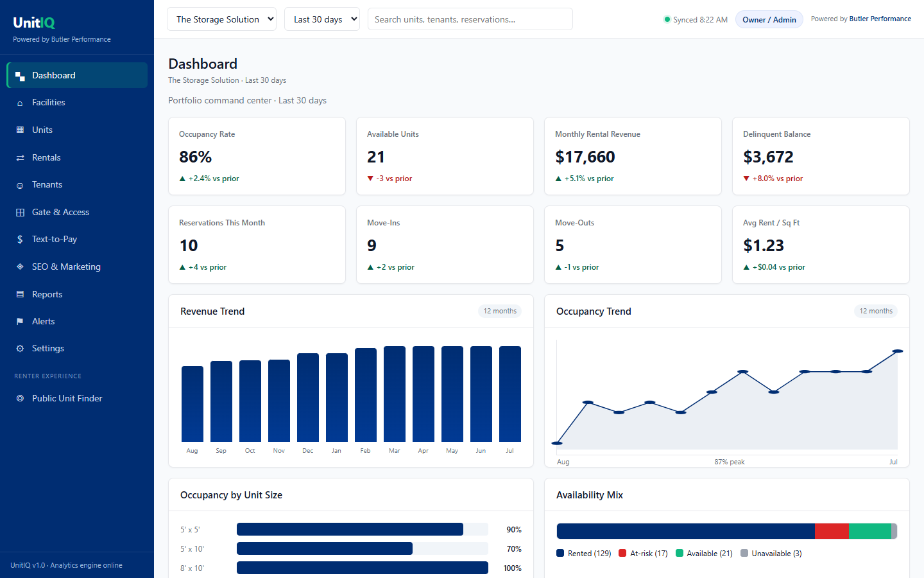Click the Revenue Trend 12 months badge

[x=500, y=311]
